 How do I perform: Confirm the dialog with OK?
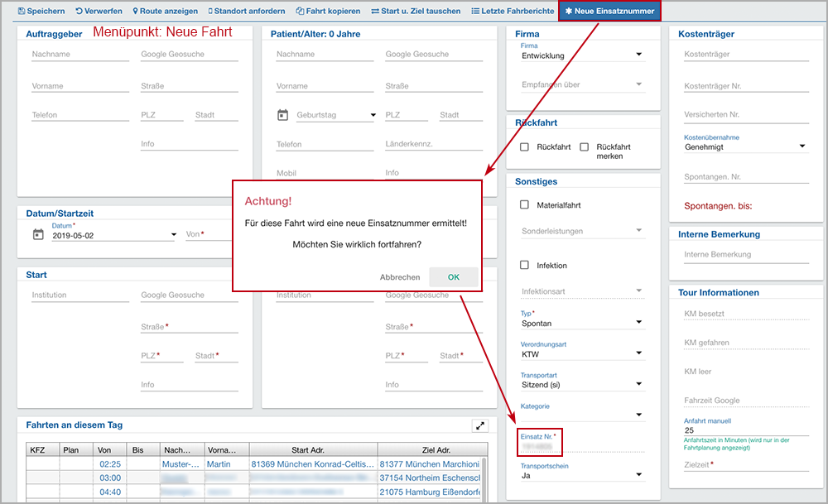click(x=453, y=277)
